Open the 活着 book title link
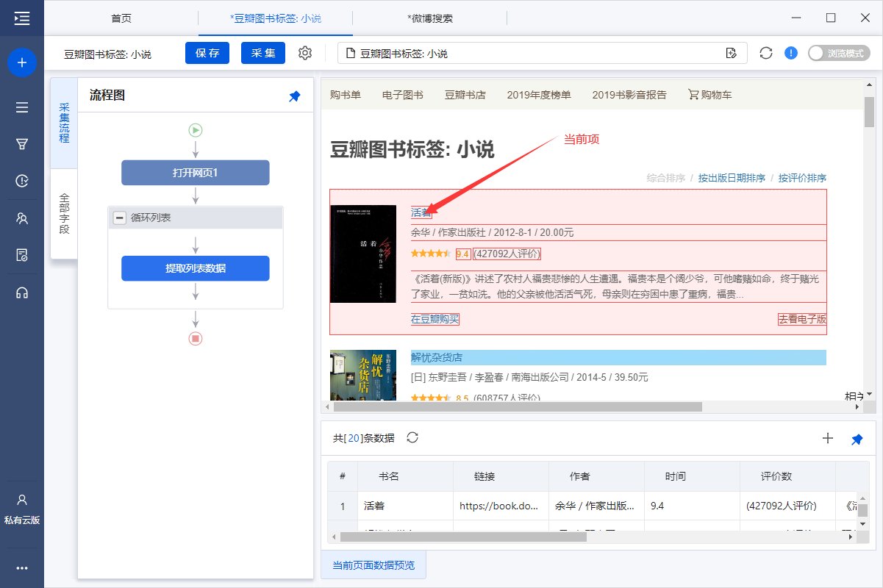The width and height of the screenshot is (883, 588). (x=422, y=213)
